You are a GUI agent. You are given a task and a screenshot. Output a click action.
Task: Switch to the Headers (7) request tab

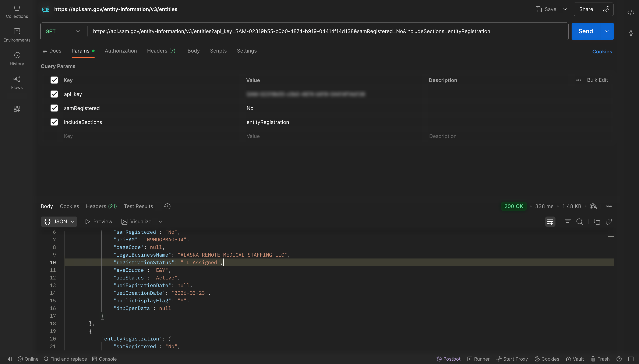tap(161, 51)
